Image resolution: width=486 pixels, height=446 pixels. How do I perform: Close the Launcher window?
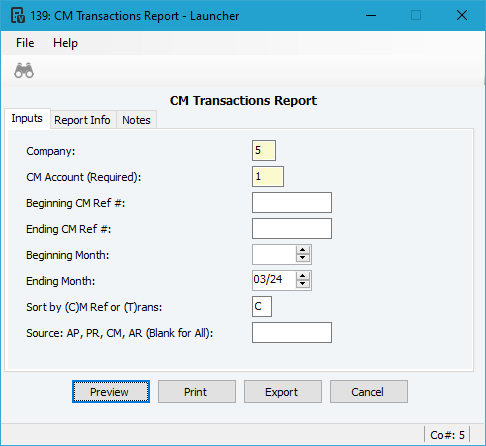tap(462, 15)
